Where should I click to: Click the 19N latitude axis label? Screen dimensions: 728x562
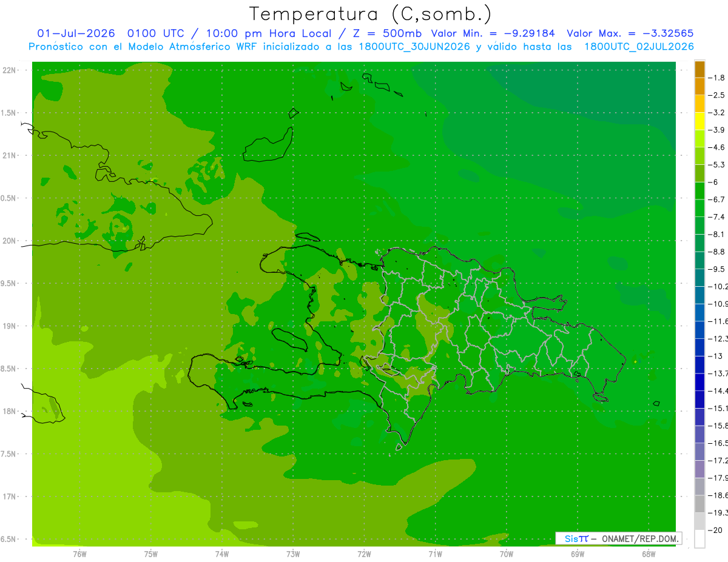click(x=10, y=326)
